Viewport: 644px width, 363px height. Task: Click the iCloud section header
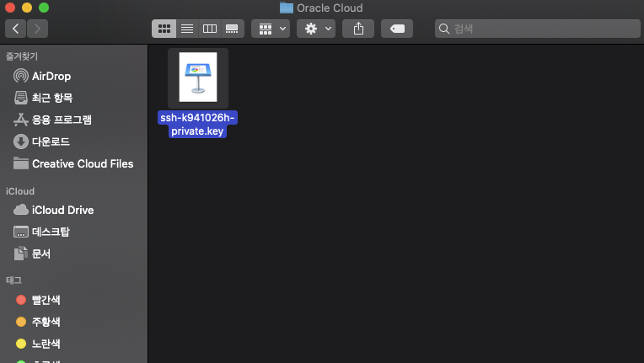coord(20,191)
